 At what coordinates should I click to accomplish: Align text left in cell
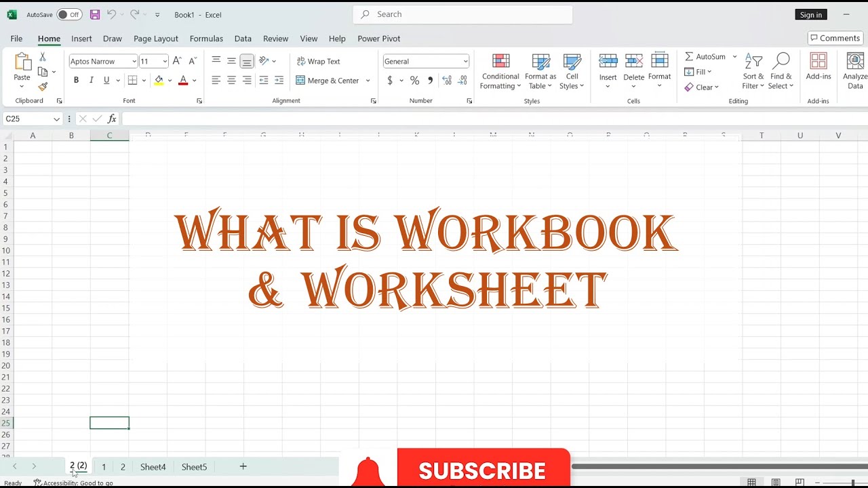[216, 80]
